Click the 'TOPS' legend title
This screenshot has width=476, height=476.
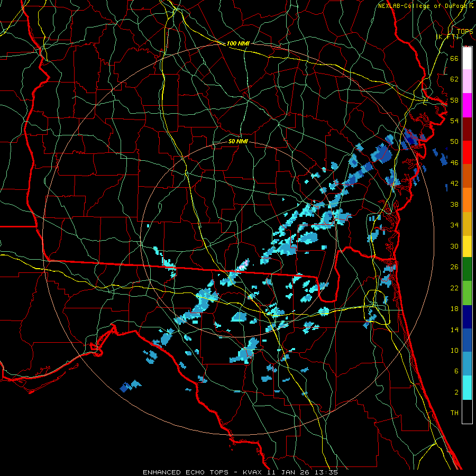tap(465, 31)
